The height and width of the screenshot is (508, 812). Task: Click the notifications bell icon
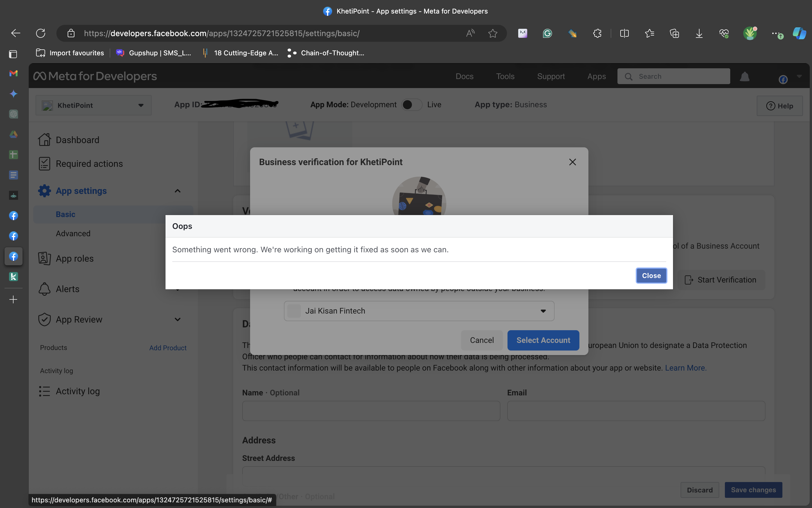click(745, 76)
